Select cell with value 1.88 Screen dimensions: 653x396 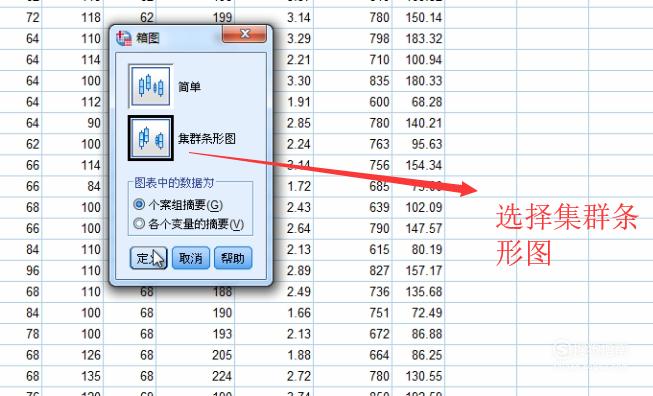(x=274, y=355)
